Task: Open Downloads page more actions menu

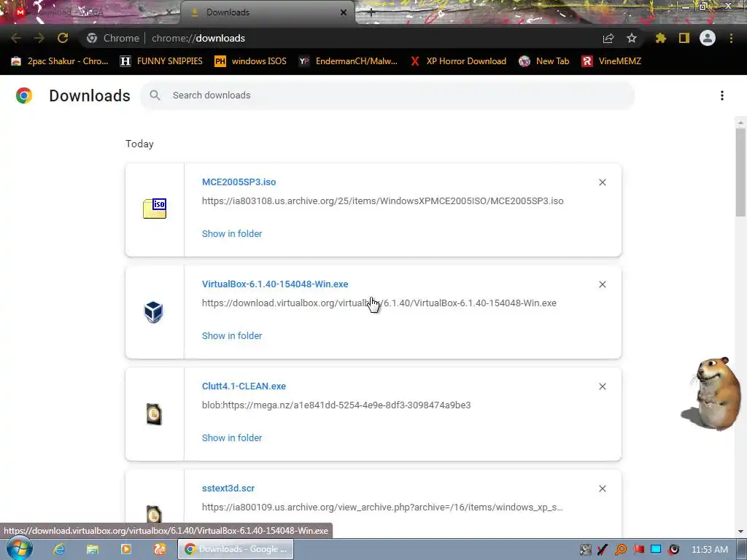Action: [722, 96]
